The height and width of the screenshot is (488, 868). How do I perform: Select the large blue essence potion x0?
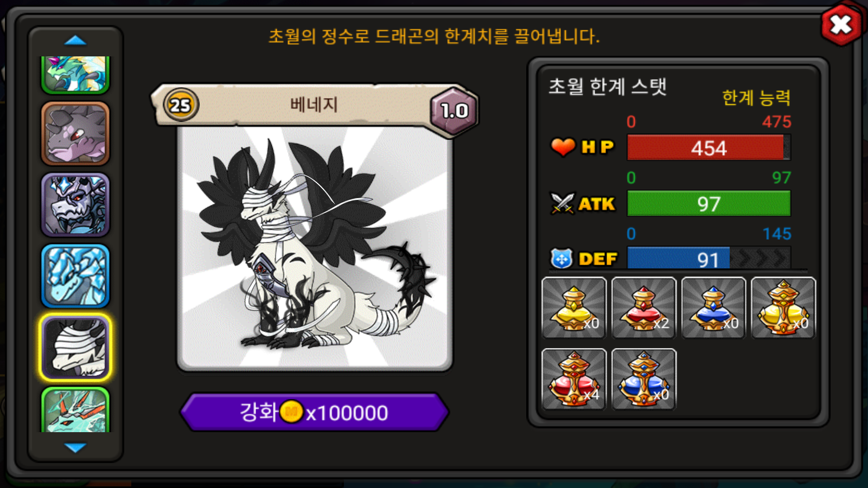(x=644, y=379)
